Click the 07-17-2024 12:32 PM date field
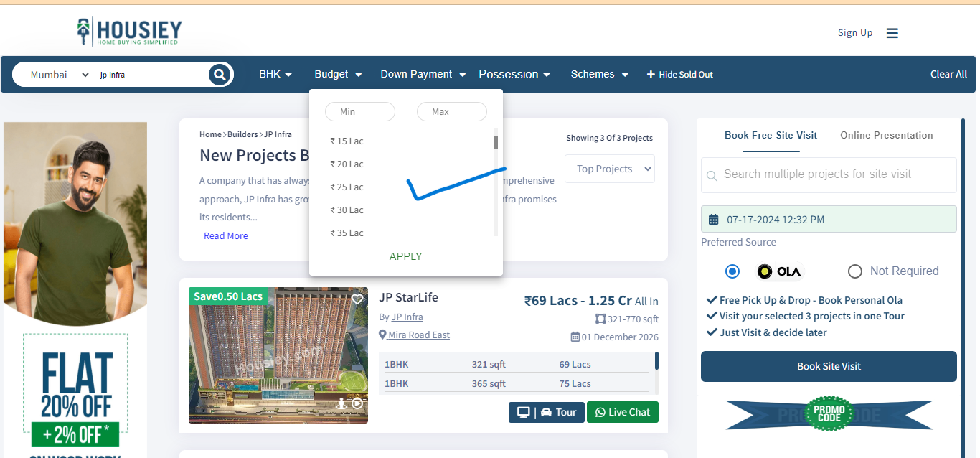The image size is (980, 458). click(829, 220)
